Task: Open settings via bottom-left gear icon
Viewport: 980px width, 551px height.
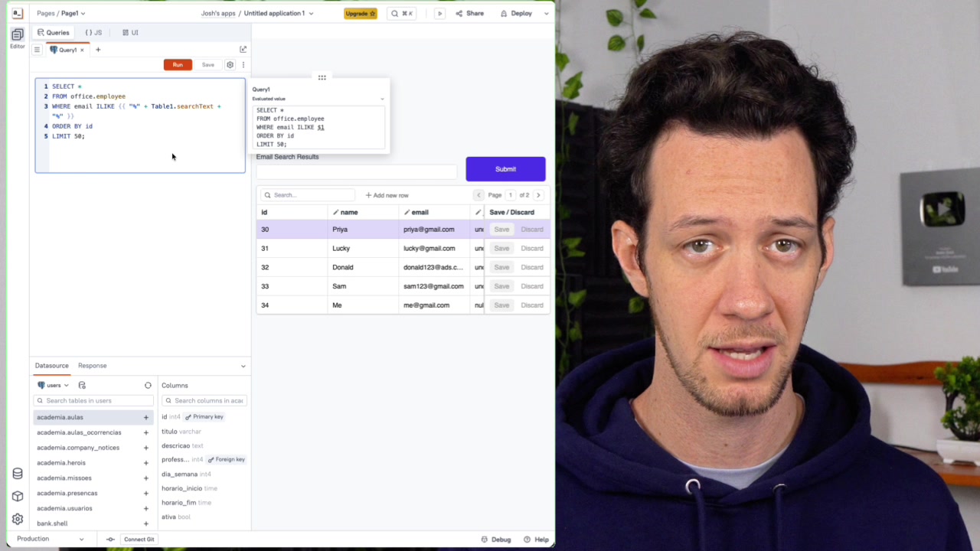Action: (17, 517)
